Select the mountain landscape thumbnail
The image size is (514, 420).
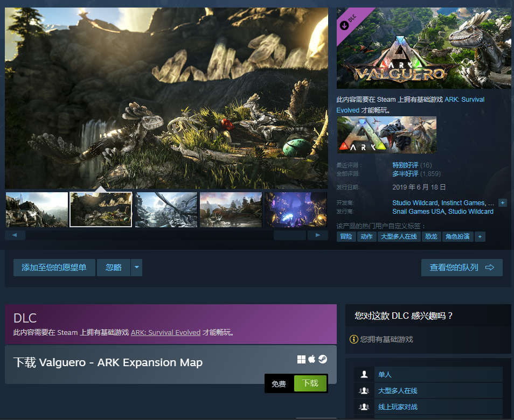(37, 209)
